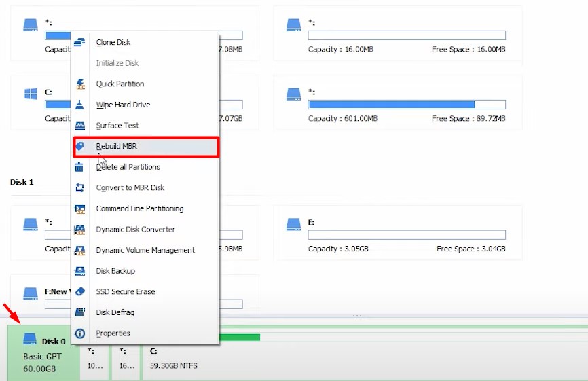Click the Convert to MBR Disk icon
Screen dimensions: 588x381
pyautogui.click(x=79, y=187)
